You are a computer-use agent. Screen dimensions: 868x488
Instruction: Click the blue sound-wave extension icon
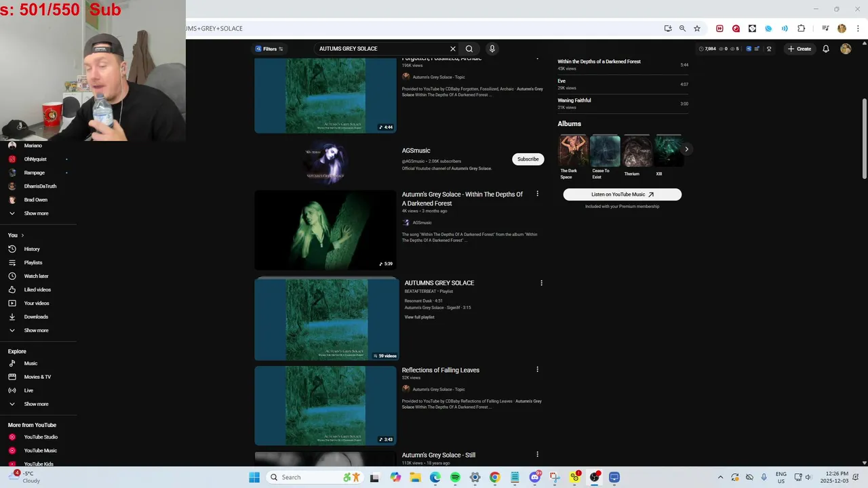pyautogui.click(x=785, y=28)
